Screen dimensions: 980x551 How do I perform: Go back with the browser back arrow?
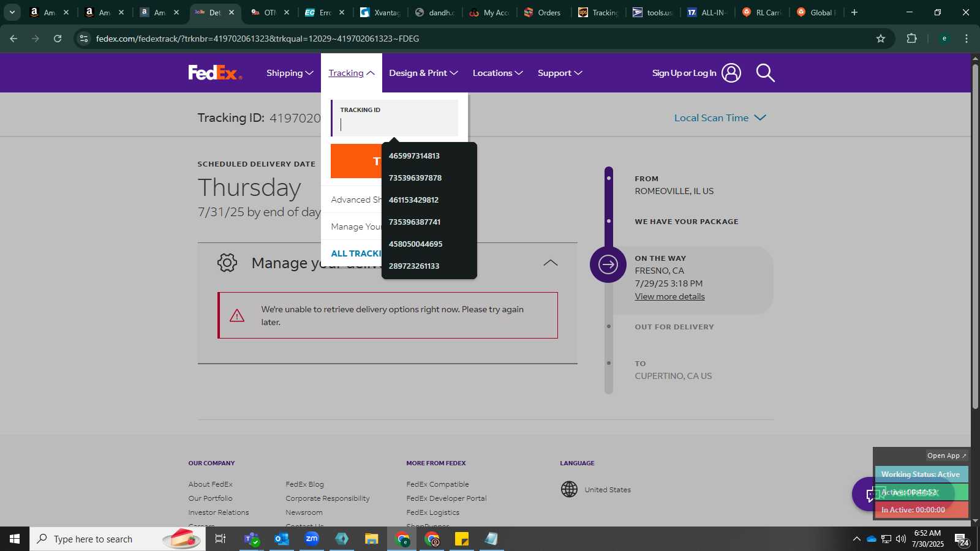(x=13, y=39)
